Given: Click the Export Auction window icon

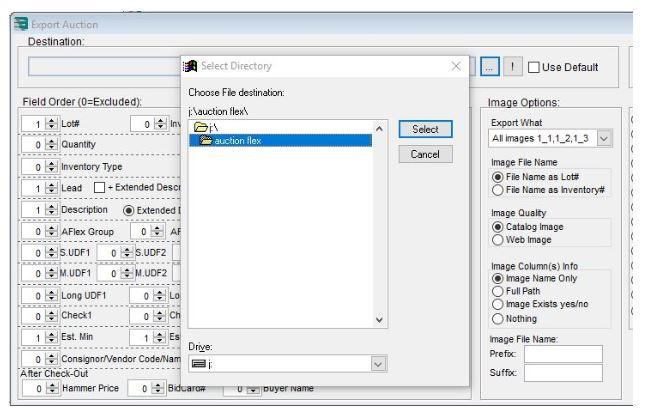Looking at the screenshot, I should [x=21, y=24].
